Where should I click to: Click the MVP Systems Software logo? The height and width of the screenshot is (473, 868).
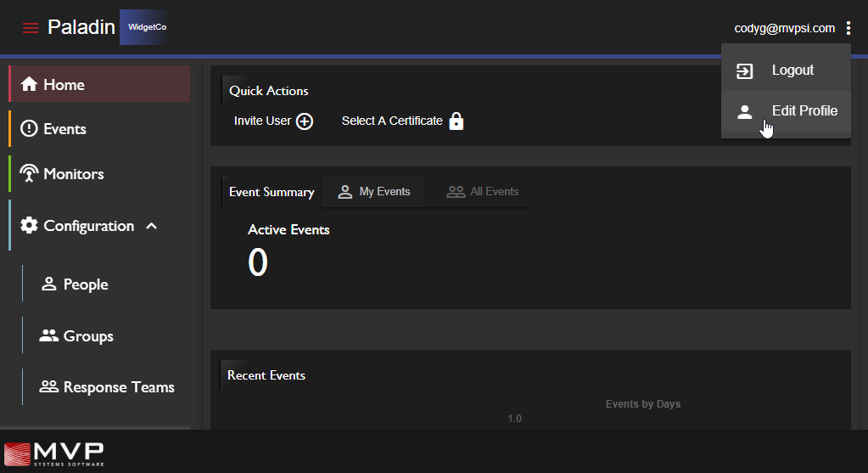click(54, 453)
